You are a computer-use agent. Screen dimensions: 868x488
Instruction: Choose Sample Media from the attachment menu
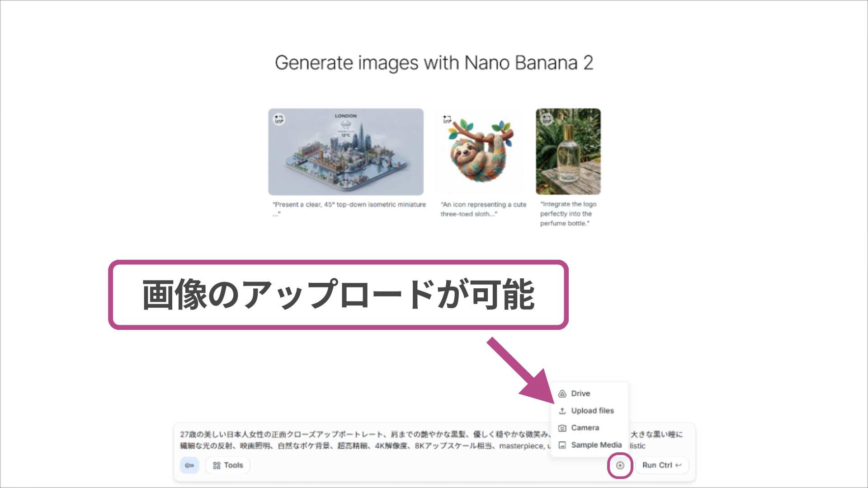click(x=596, y=445)
